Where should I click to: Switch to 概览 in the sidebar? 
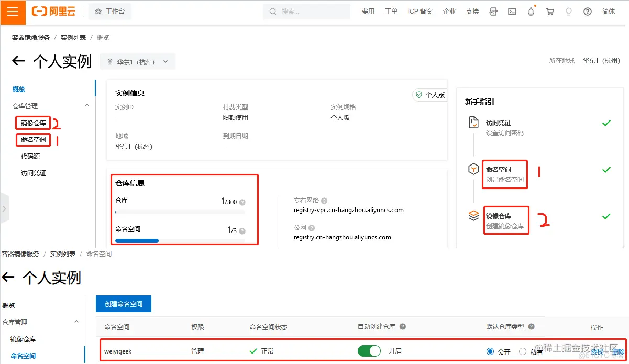pyautogui.click(x=18, y=89)
